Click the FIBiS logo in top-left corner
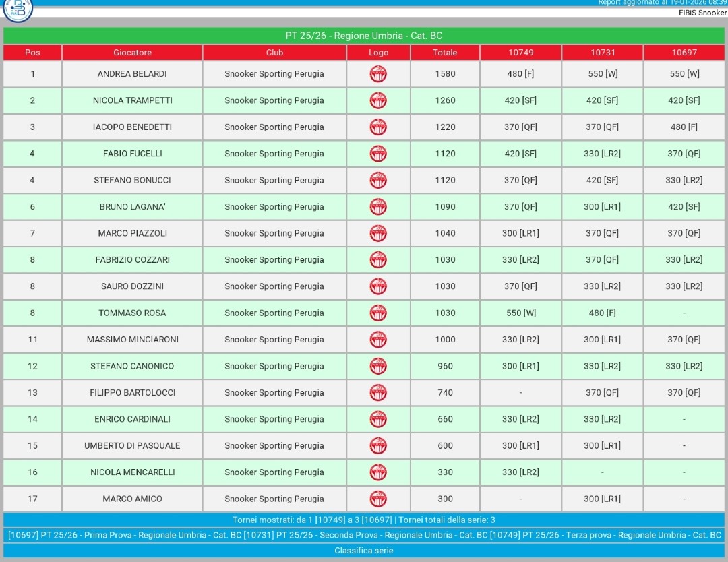Screen dimensions: 728x562 [x=18, y=9]
